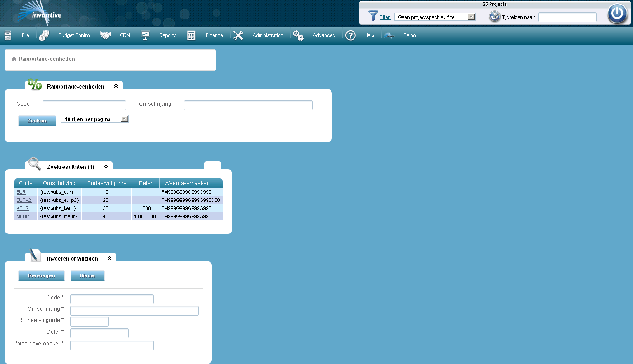Viewport: 633px width, 364px height.
Task: Click the Advanced gears icon
Action: click(298, 35)
